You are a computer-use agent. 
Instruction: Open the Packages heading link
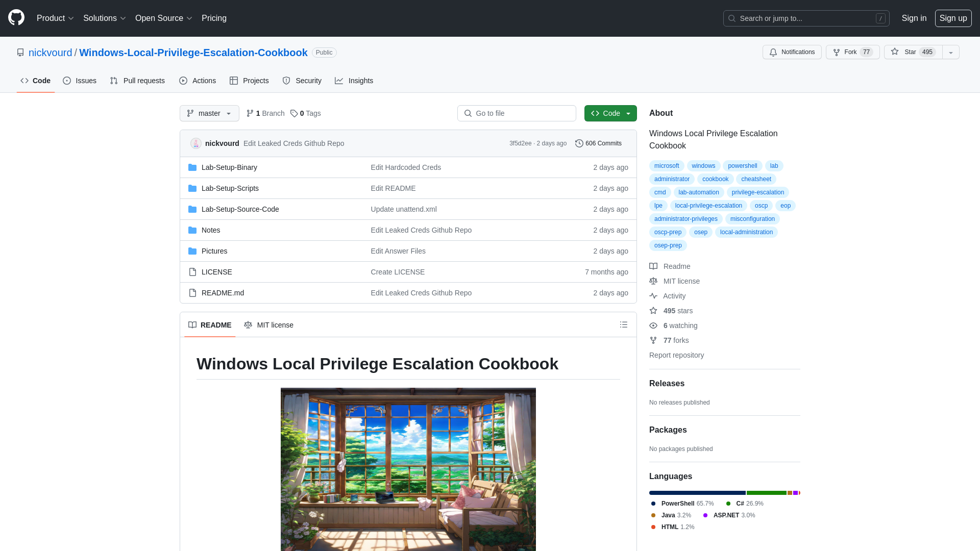coord(668,430)
